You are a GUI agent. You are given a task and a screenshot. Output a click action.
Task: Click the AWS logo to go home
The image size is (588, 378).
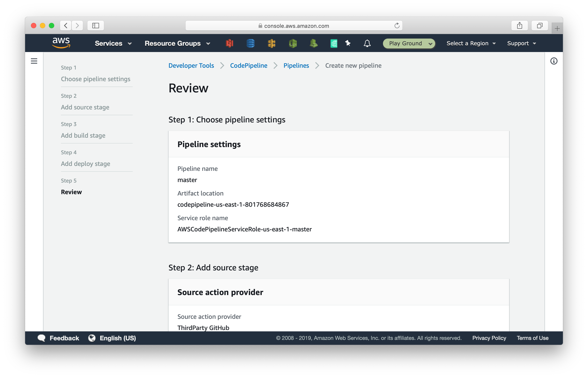(x=61, y=43)
